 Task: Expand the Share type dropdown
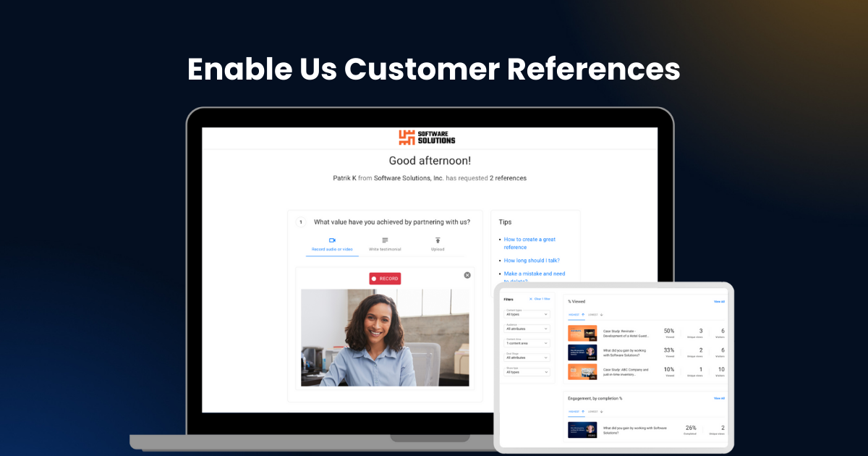pos(527,372)
